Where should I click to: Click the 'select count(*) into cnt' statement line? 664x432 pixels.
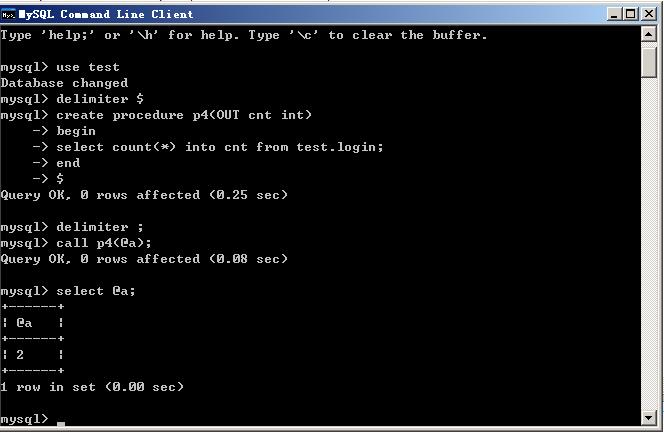tap(220, 147)
